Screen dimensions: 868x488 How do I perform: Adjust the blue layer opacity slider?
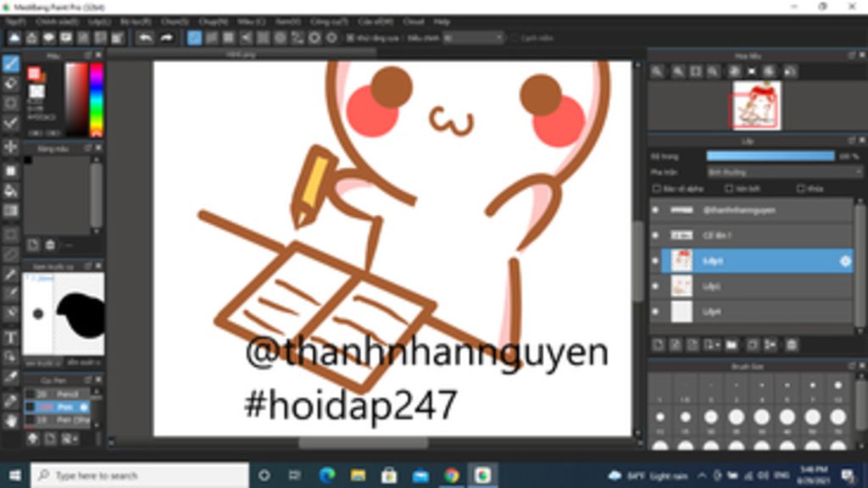click(x=771, y=156)
